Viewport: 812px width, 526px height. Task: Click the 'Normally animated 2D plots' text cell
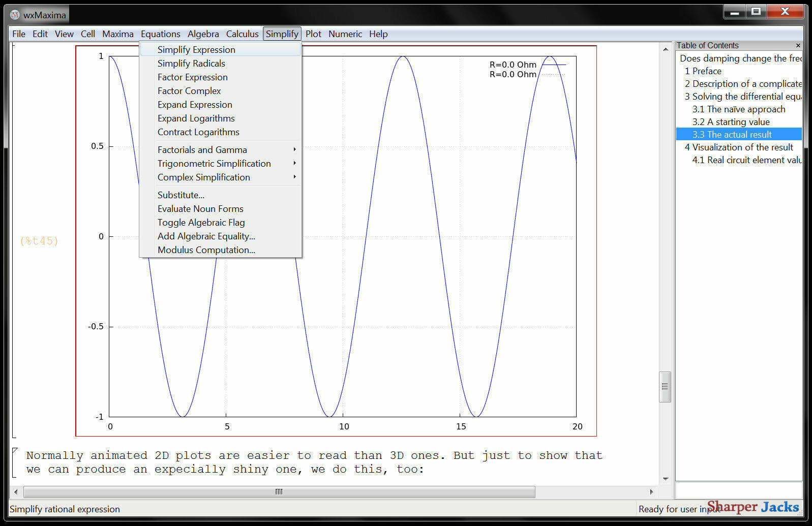click(314, 462)
